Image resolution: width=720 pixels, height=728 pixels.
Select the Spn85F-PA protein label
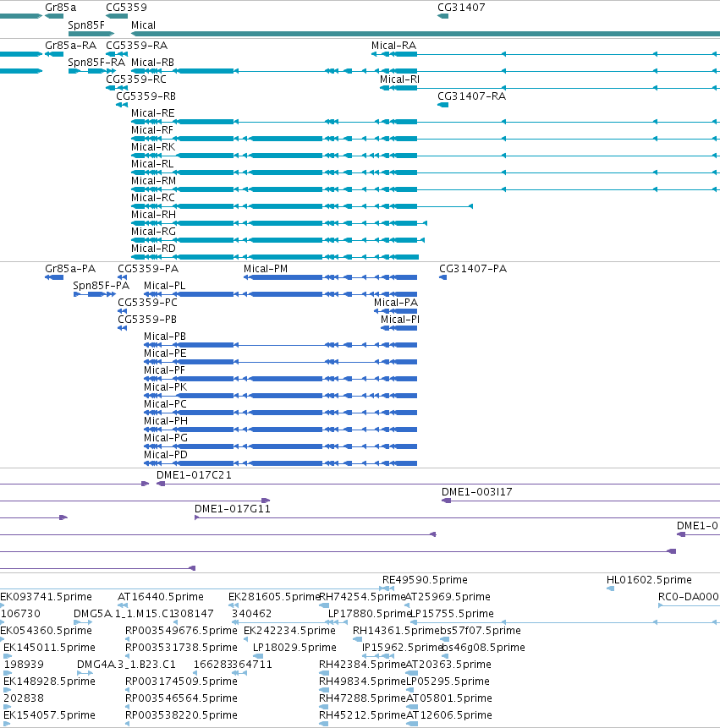(x=101, y=286)
